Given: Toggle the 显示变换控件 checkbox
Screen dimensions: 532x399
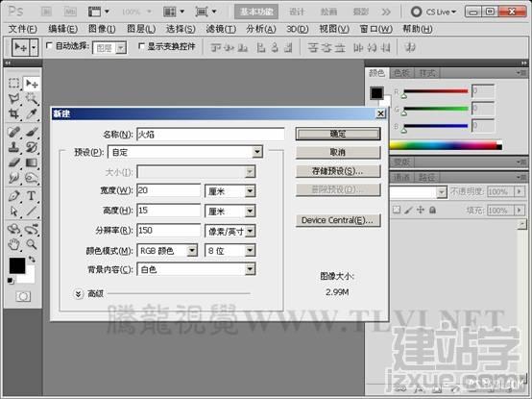Looking at the screenshot, I should tap(141, 46).
